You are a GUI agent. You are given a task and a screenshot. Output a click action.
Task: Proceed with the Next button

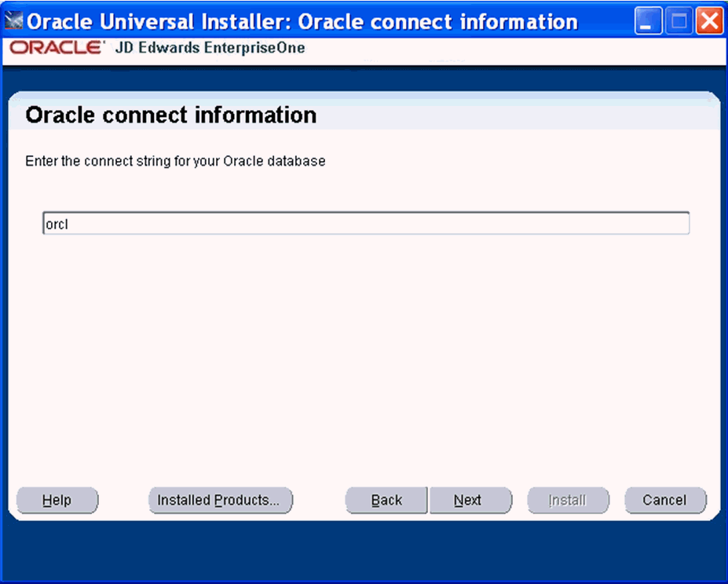pos(470,500)
